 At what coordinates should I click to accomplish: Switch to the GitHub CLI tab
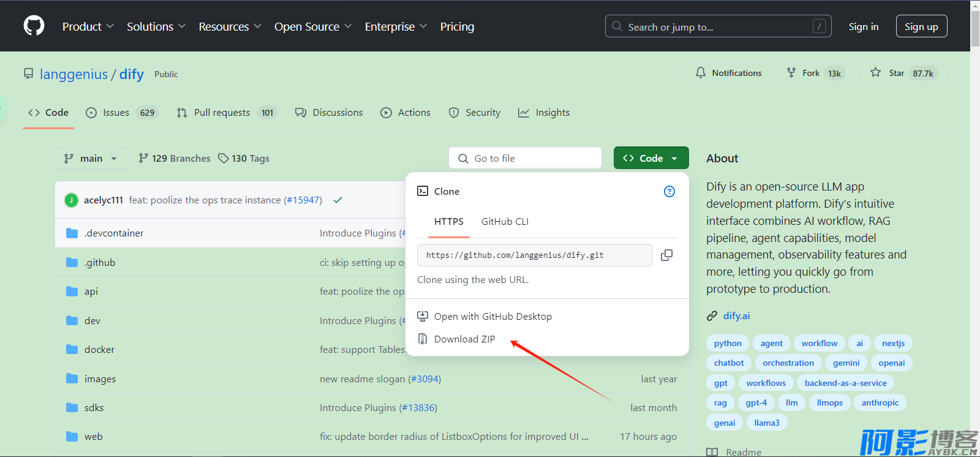pos(505,222)
